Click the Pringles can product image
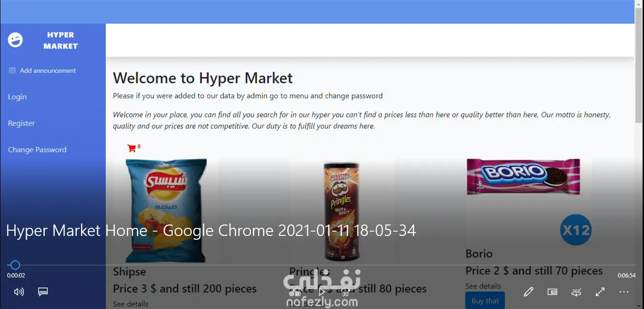644x309 pixels. point(342,211)
